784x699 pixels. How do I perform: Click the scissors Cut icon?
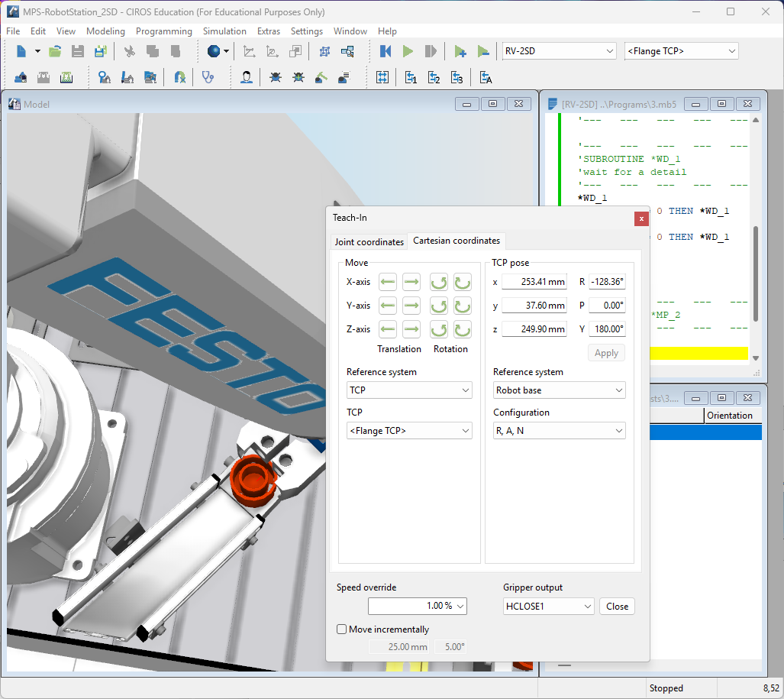(130, 51)
